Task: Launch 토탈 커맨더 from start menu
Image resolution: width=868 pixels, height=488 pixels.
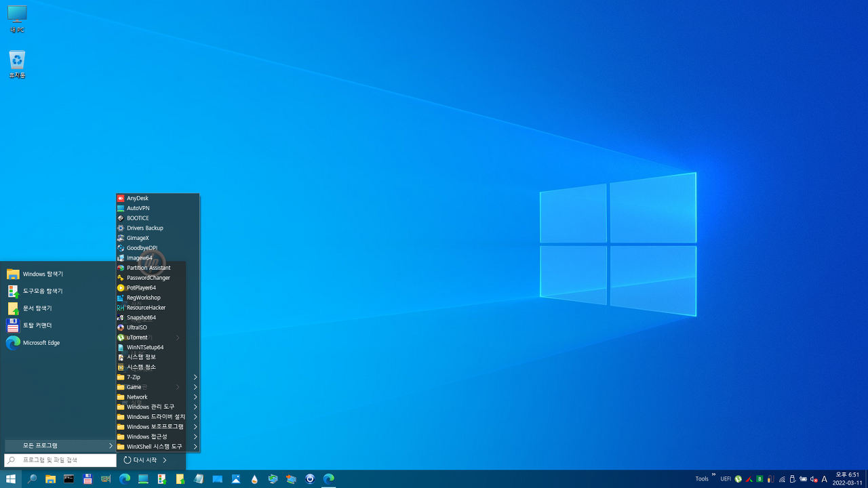Action: (59, 325)
